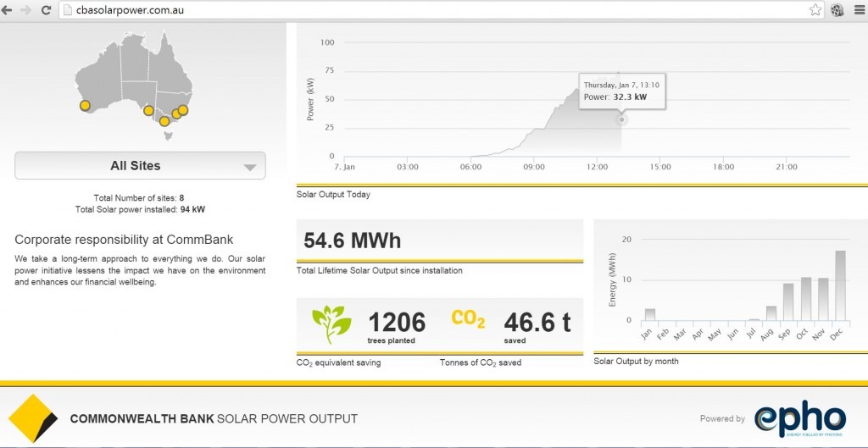Click the 1206 trees planted figure
The width and height of the screenshot is (868, 448).
[x=397, y=323]
